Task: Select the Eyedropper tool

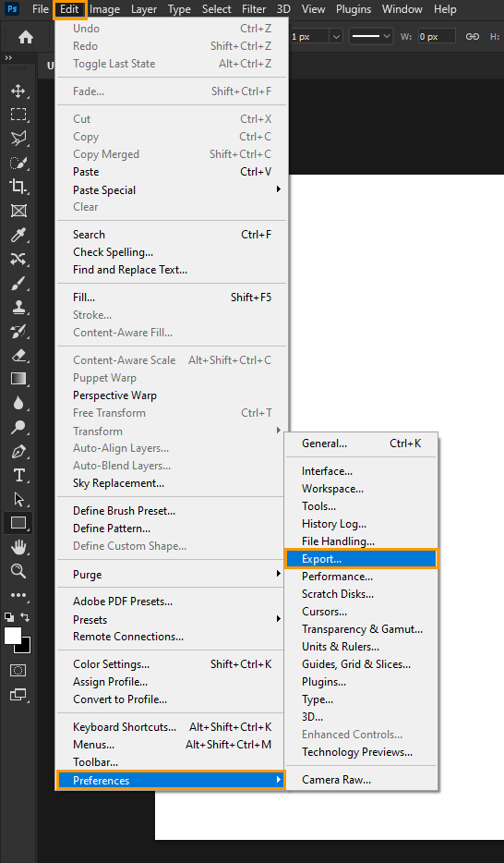Action: click(x=18, y=235)
